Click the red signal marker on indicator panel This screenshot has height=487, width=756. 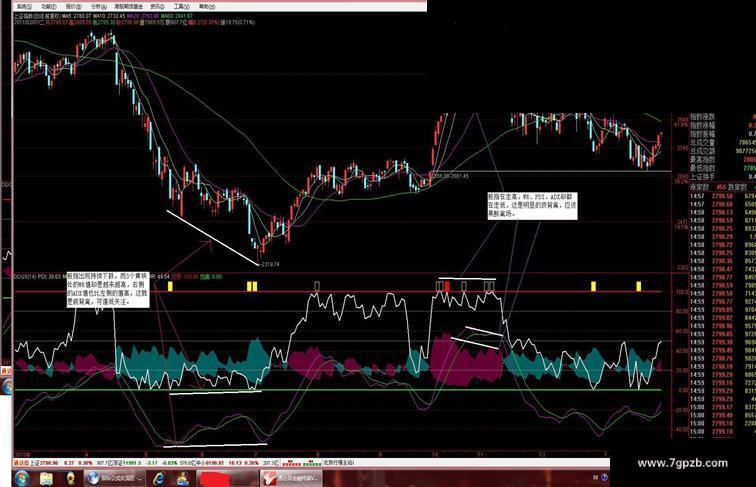[447, 286]
